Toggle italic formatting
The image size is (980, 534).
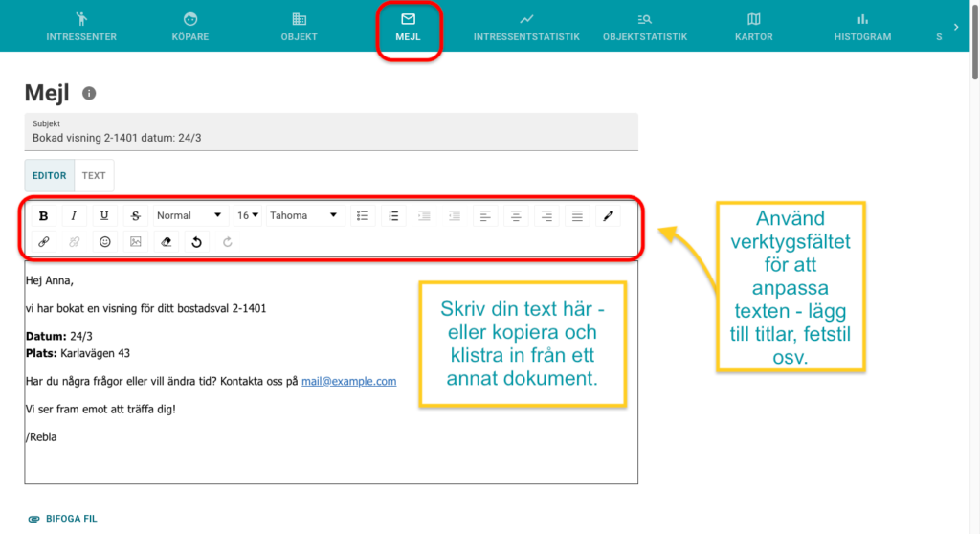point(74,215)
